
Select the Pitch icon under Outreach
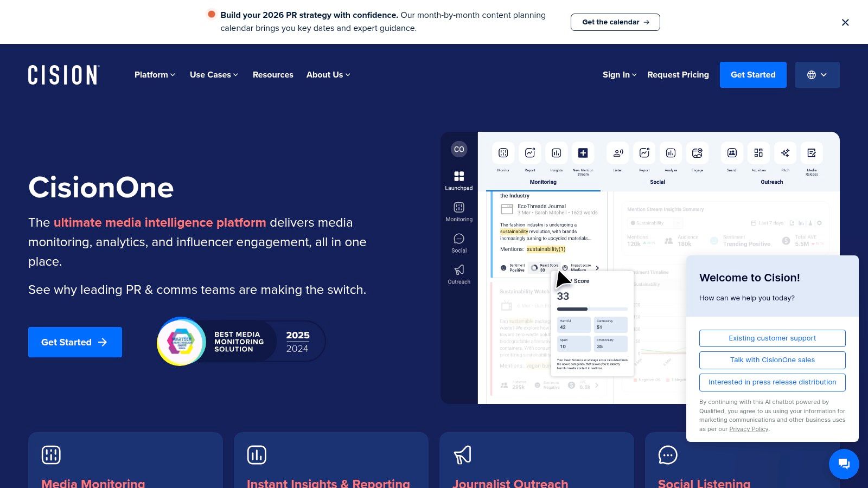785,153
